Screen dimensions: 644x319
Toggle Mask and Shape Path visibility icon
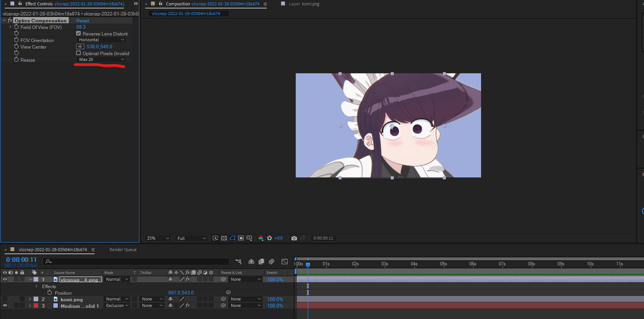click(x=232, y=238)
